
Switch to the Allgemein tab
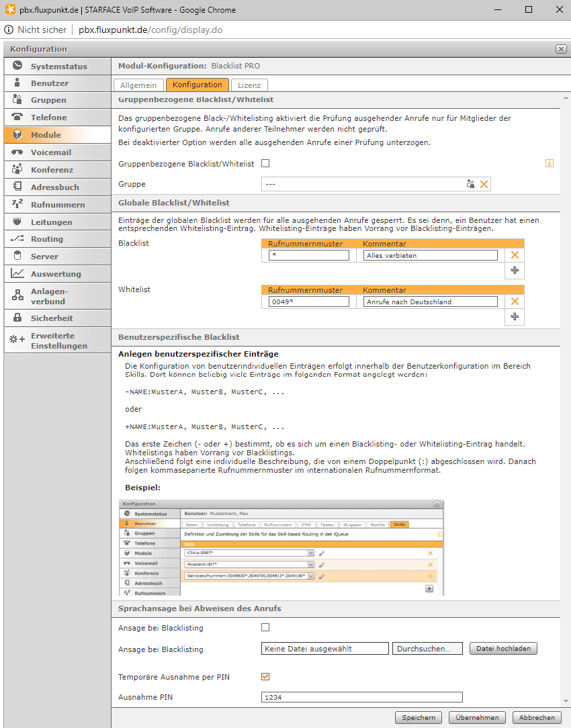click(138, 85)
